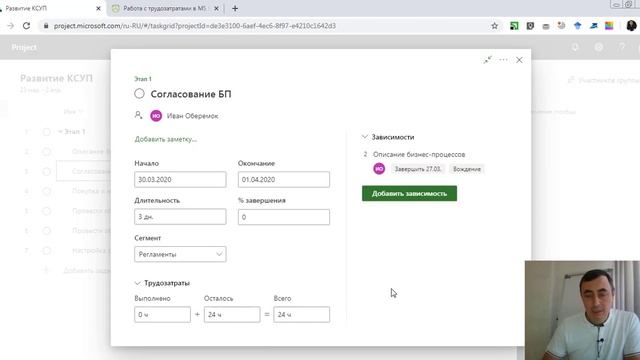640x360 pixels.
Task: Click the Вождение dependency tag
Action: (x=467, y=169)
